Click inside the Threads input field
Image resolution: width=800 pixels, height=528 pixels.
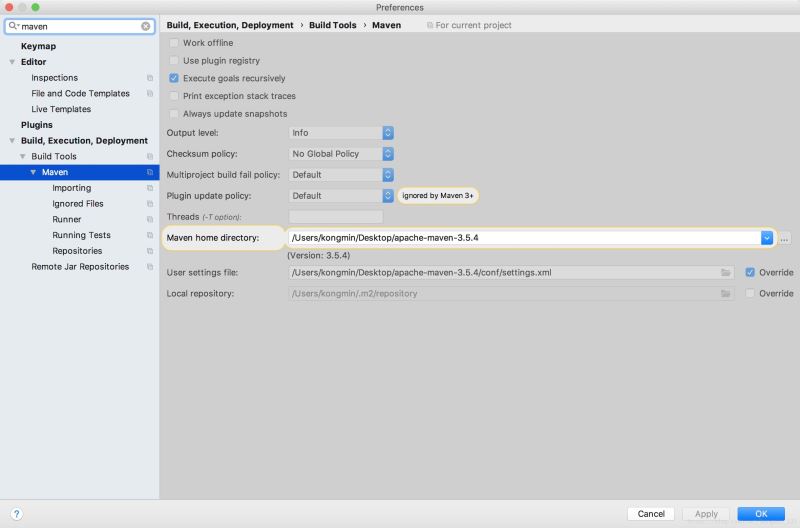point(336,217)
